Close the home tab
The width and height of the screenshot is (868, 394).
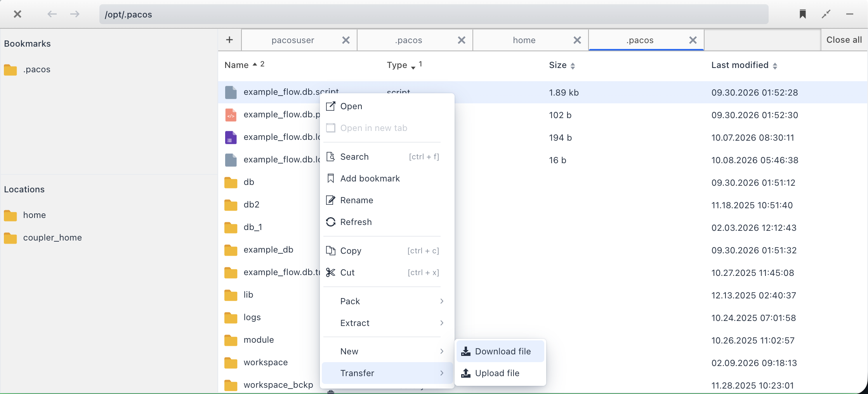[x=577, y=40]
